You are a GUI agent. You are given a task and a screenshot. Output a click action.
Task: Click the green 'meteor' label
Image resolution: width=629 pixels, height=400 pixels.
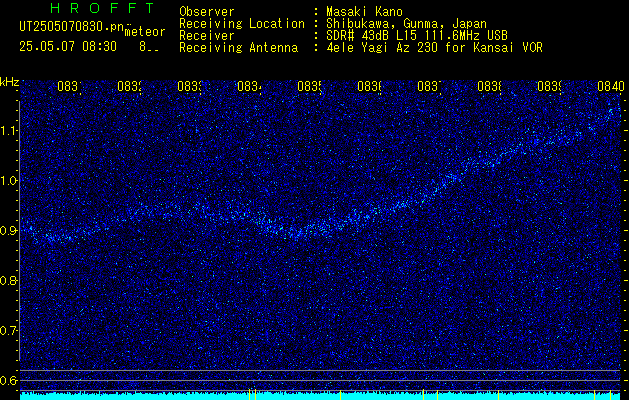(x=145, y=32)
